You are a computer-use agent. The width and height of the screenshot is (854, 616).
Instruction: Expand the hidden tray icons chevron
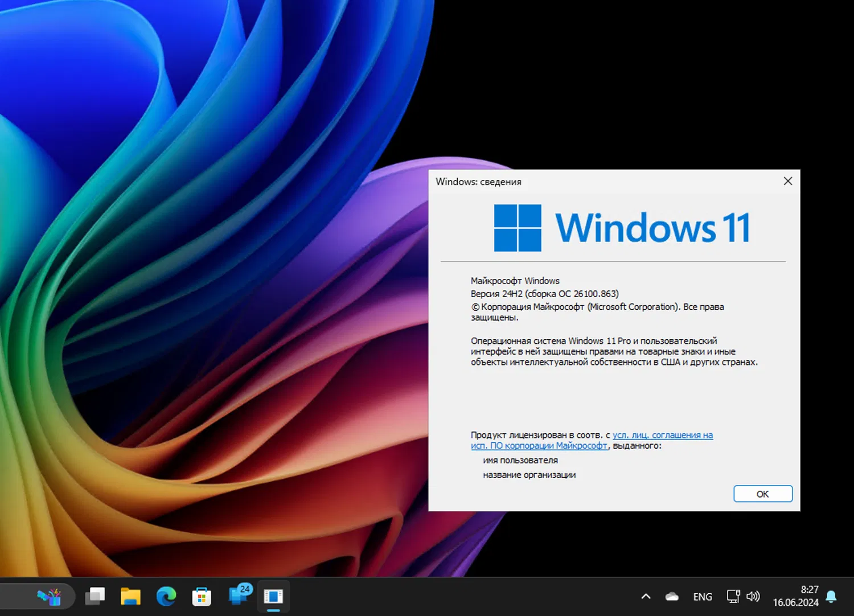coord(646,597)
